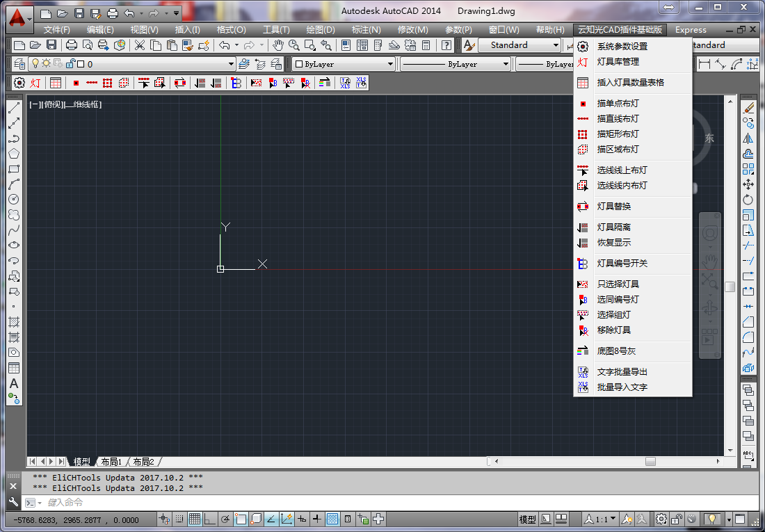The width and height of the screenshot is (765, 532).
Task: Click the coordinates readout in status bar
Action: click(x=76, y=520)
